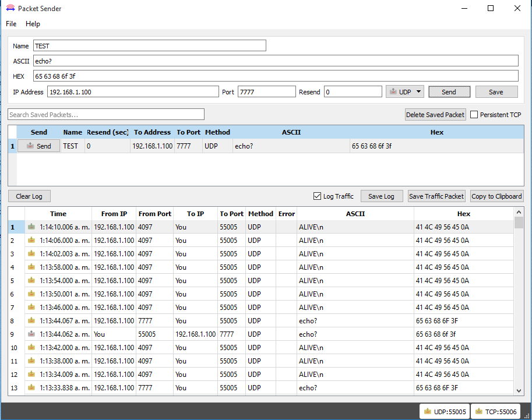Image resolution: width=532 pixels, height=420 pixels.
Task: Click the HEX input field
Action: [276, 76]
